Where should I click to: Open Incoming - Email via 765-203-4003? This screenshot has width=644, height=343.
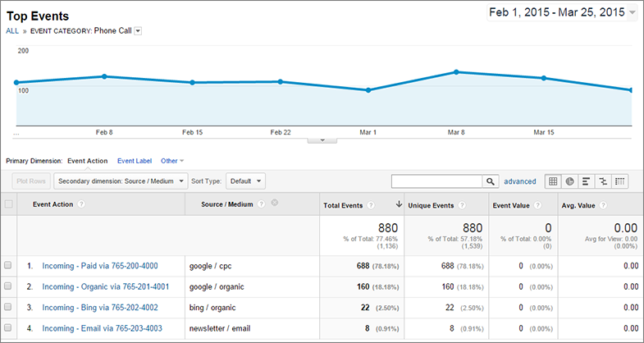point(102,328)
